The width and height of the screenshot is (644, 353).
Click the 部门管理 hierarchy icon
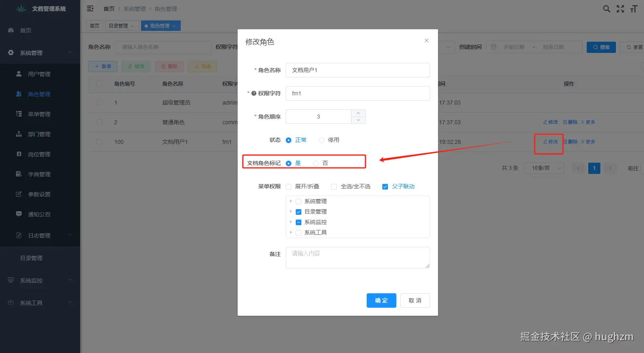coord(19,134)
